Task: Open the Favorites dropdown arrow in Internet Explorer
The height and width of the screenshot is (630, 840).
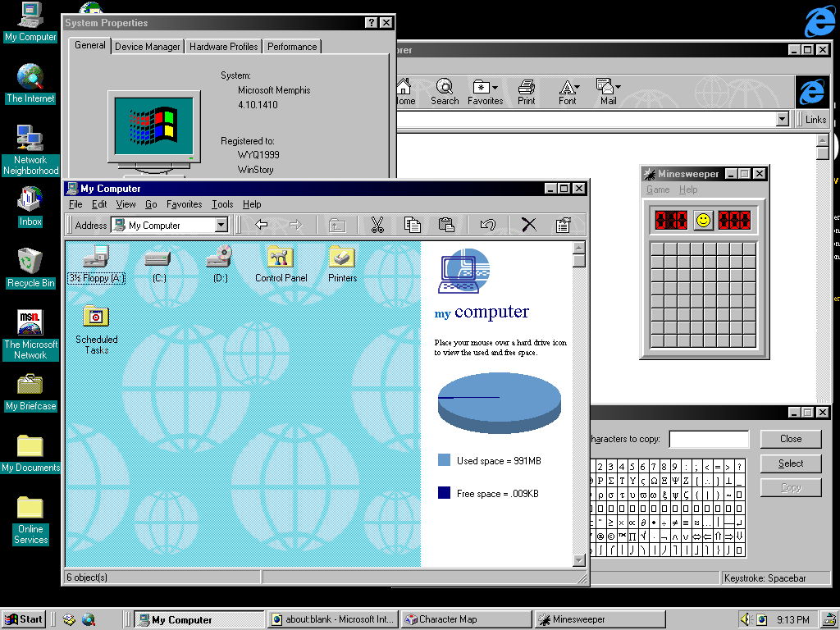Action: tap(495, 87)
